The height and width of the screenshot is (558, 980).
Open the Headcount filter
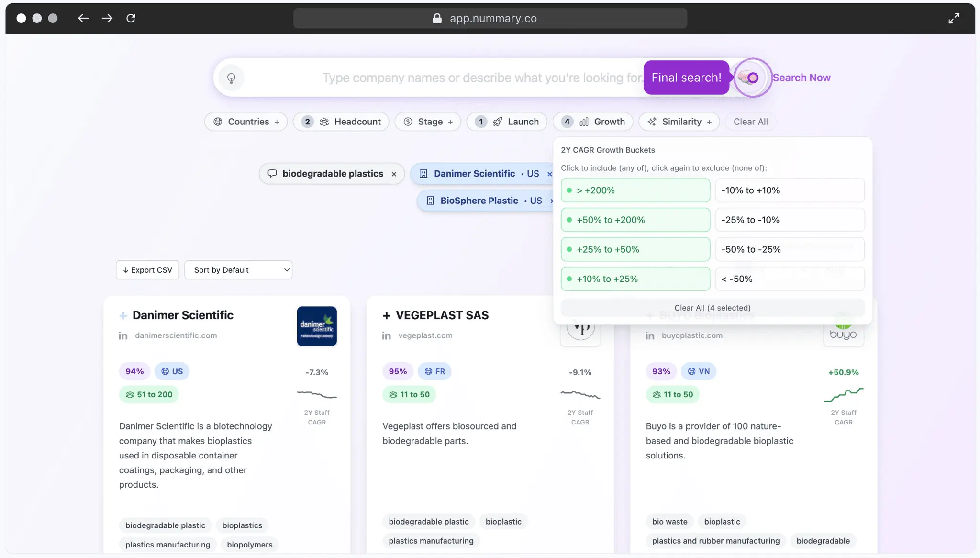tap(341, 122)
